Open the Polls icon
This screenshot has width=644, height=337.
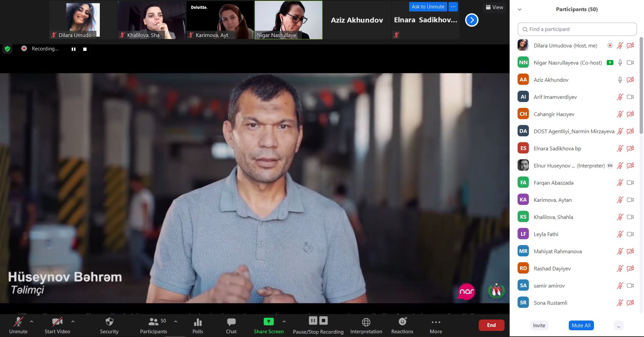click(198, 322)
